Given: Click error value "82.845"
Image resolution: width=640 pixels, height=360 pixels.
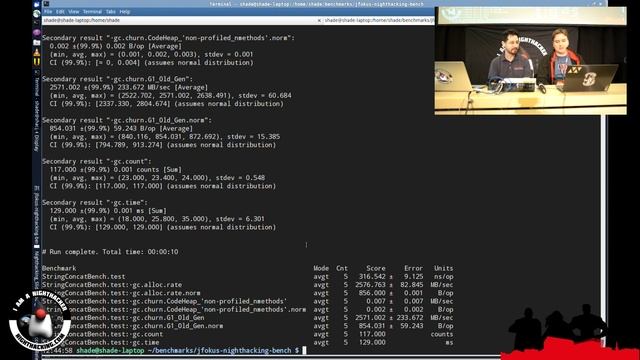Looking at the screenshot, I should pos(411,284).
